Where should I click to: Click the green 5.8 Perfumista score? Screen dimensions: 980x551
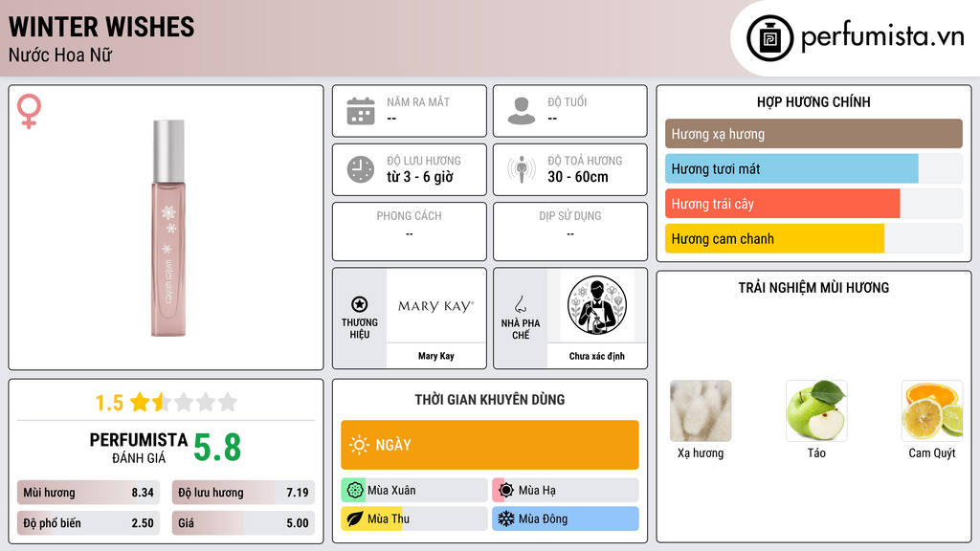217,448
